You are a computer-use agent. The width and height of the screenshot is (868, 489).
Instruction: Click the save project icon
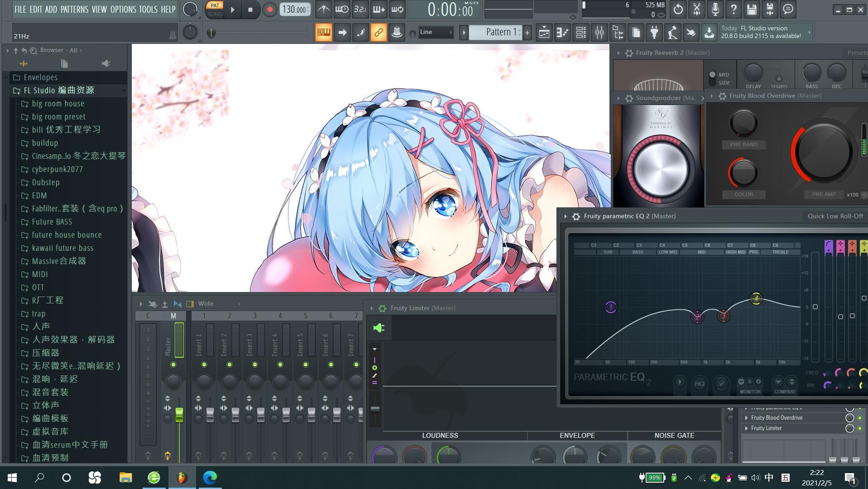coord(752,10)
